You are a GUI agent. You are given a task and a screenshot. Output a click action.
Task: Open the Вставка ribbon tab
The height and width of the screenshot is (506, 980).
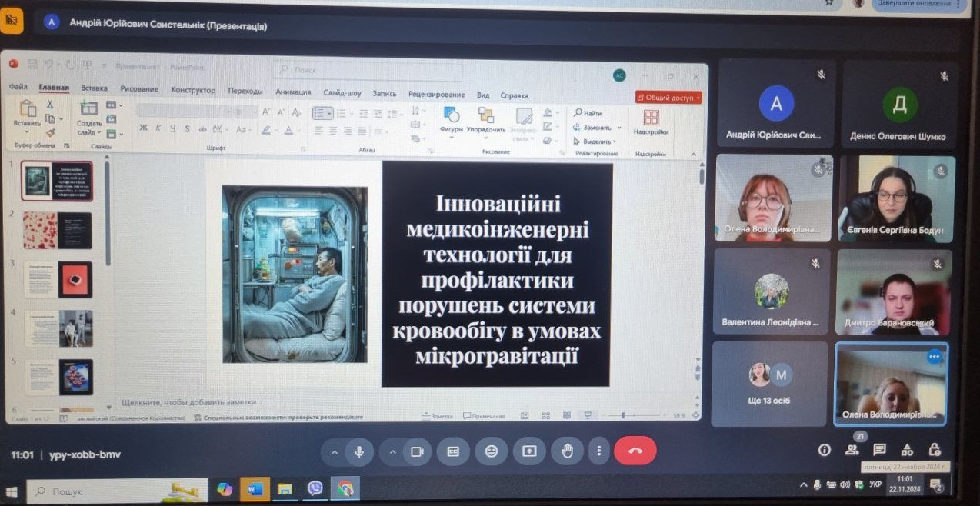point(94,88)
